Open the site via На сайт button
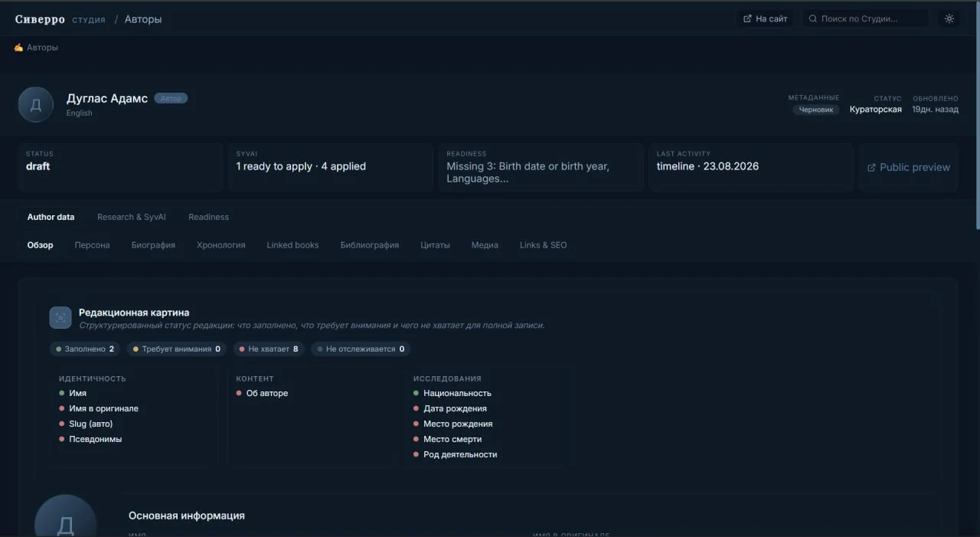This screenshot has width=980, height=537. coord(766,18)
